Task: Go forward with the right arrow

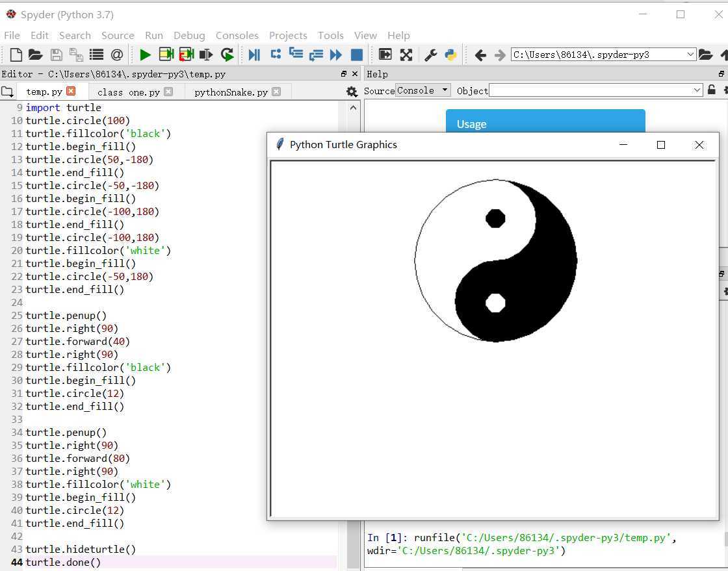Action: click(500, 55)
